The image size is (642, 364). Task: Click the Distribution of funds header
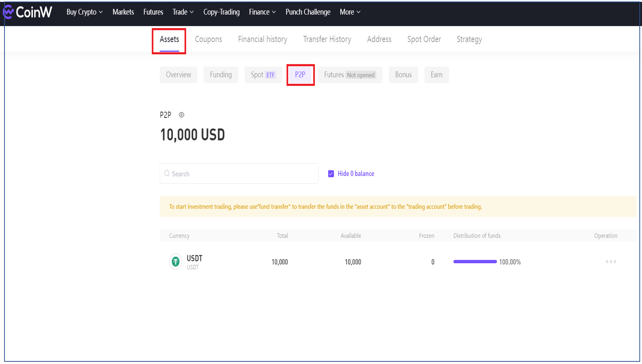tap(477, 236)
